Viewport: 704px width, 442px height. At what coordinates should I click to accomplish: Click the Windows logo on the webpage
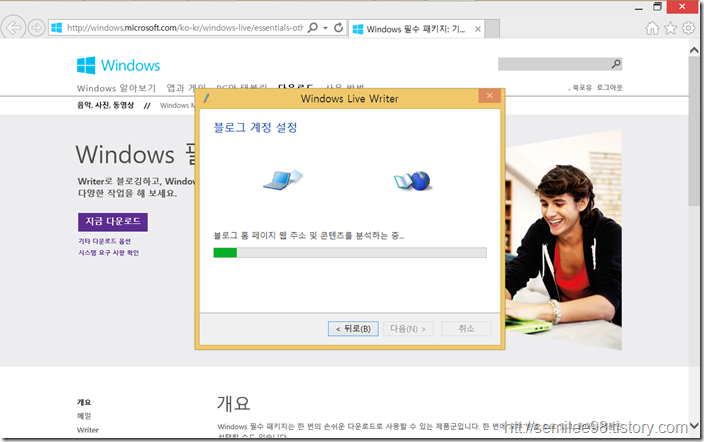118,66
